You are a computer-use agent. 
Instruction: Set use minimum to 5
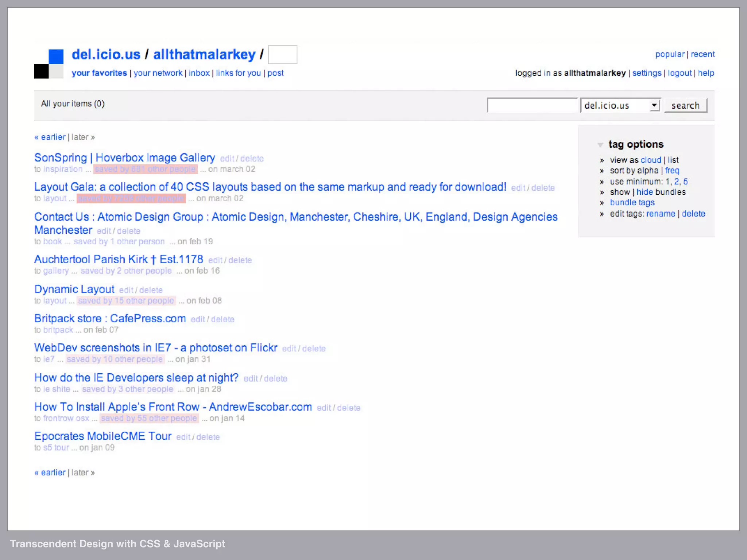[685, 182]
